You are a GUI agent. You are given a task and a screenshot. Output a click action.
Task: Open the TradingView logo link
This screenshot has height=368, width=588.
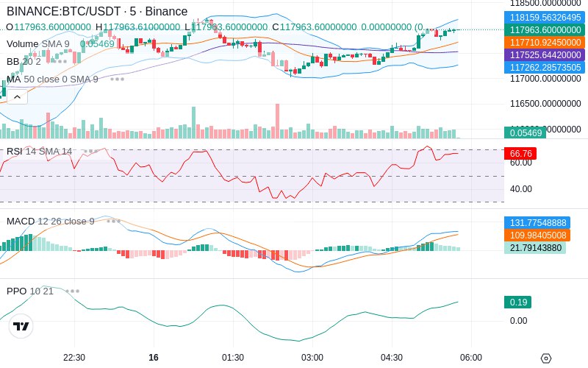coord(21,326)
